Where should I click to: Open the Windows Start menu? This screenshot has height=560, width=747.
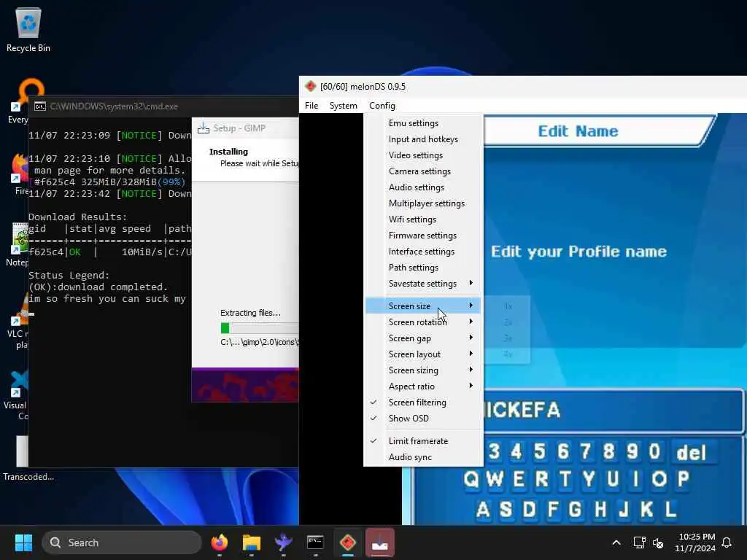point(23,542)
